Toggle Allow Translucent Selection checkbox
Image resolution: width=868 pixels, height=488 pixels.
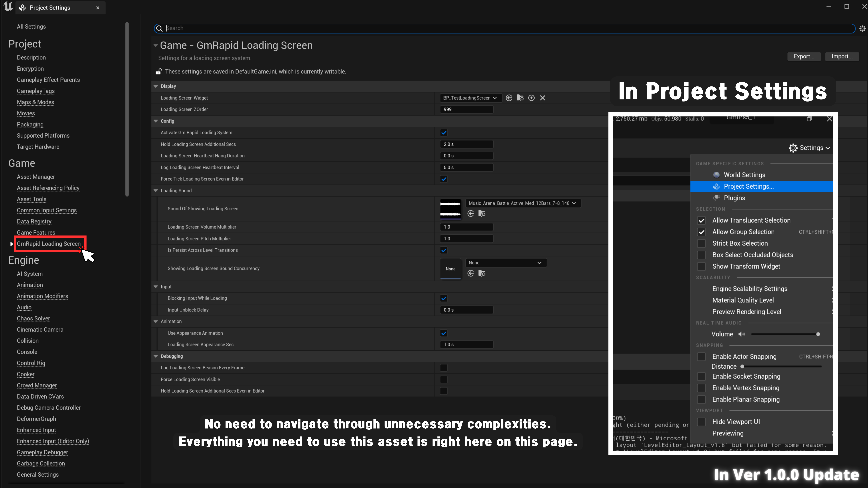pos(701,221)
